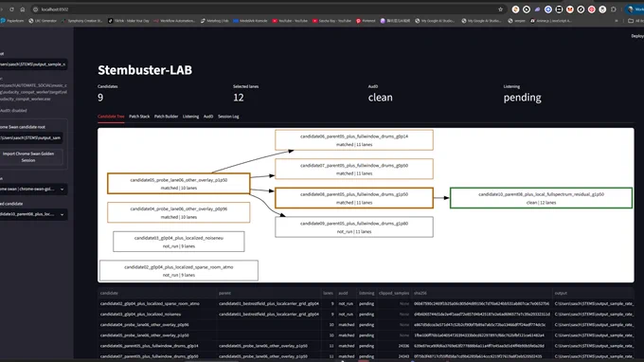
Task: Sort table by parent column header
Action: pos(269,293)
